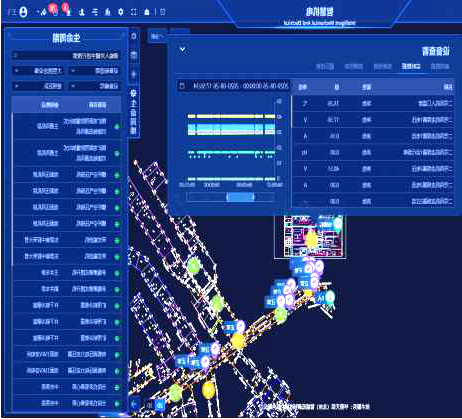Open the flame alarm icon with red badge
Screen dimensions: 462x419
pos(54,10)
